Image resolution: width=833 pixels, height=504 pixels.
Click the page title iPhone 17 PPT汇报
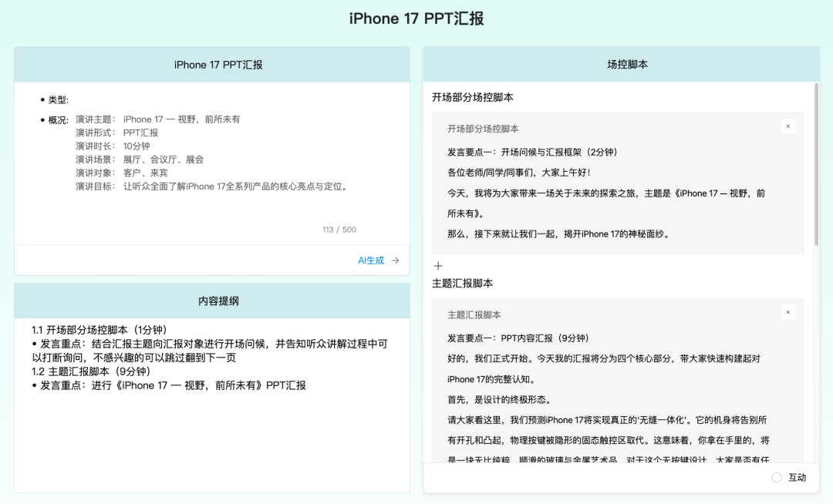(416, 18)
